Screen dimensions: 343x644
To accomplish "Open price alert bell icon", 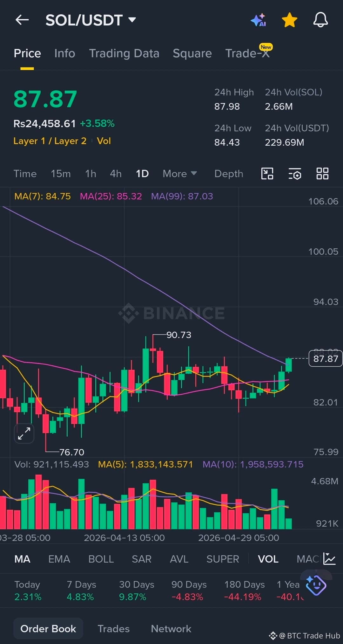I will 320,20.
